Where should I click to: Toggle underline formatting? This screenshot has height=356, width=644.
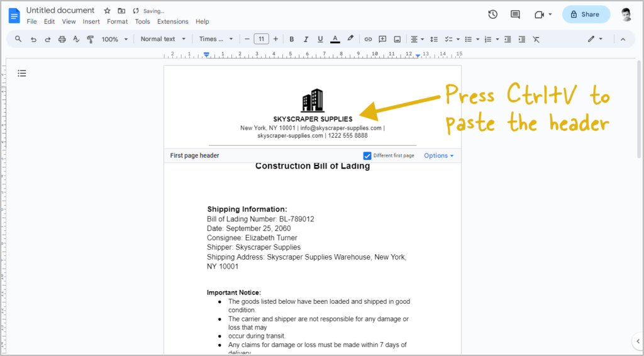click(x=321, y=39)
